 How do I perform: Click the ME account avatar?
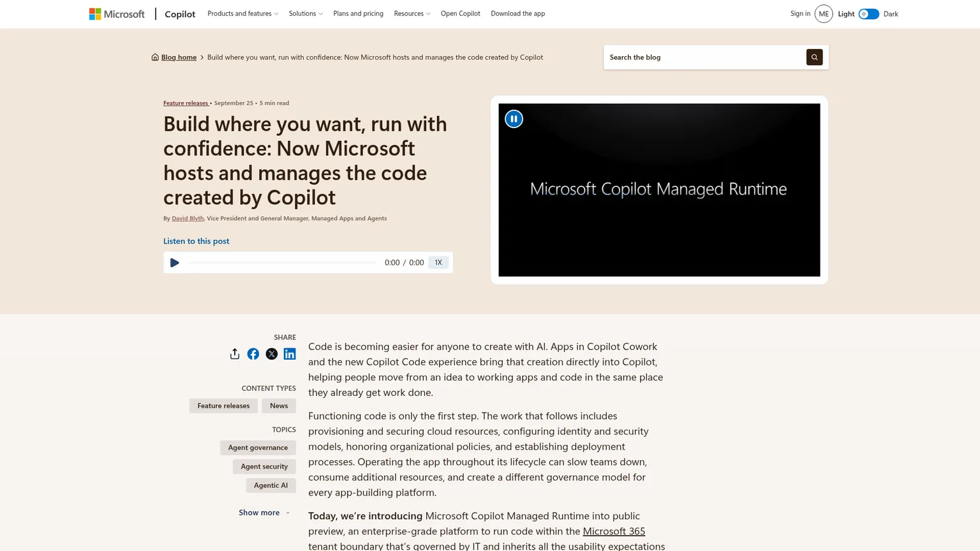824,14
